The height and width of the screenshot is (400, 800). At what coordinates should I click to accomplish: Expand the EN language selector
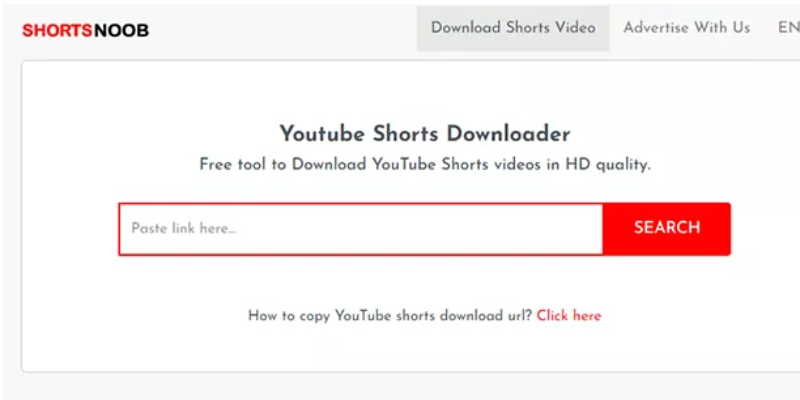coord(788,28)
